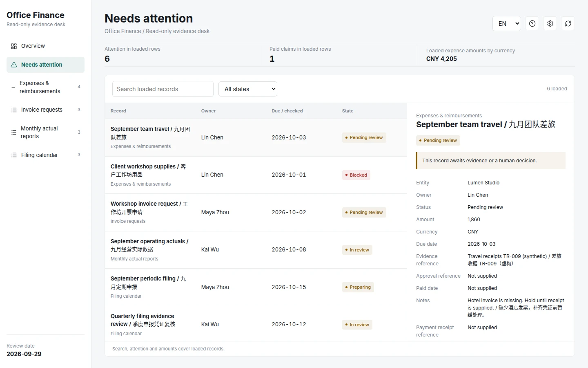Open September operating actuals record
Image resolution: width=588 pixels, height=368 pixels.
pos(256,250)
